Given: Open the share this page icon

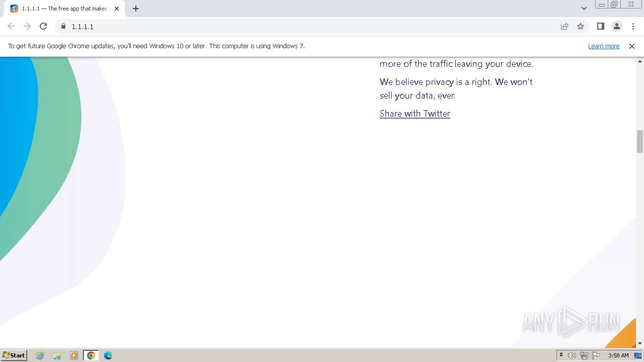Looking at the screenshot, I should pyautogui.click(x=565, y=26).
